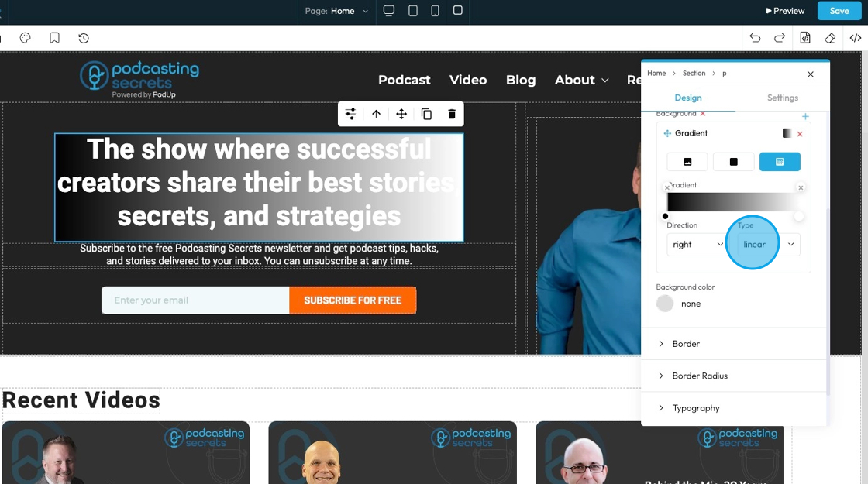Open the gradient Type dropdown

pyautogui.click(x=769, y=245)
